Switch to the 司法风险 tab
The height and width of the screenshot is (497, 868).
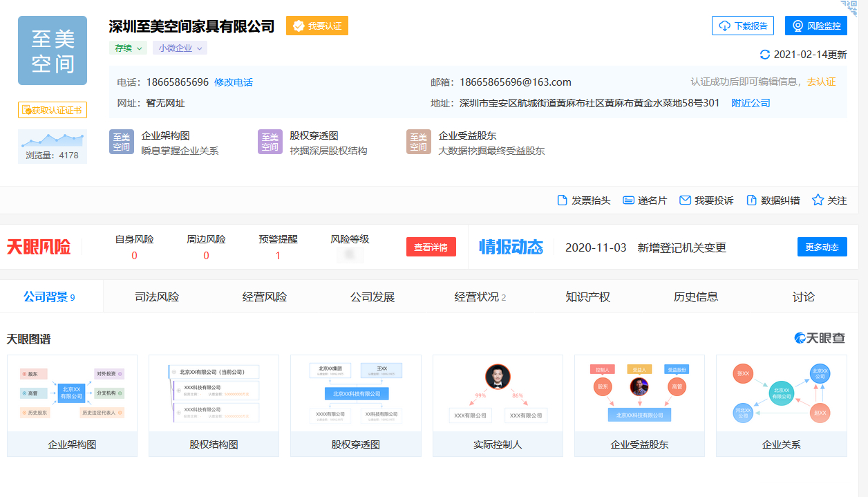[157, 297]
